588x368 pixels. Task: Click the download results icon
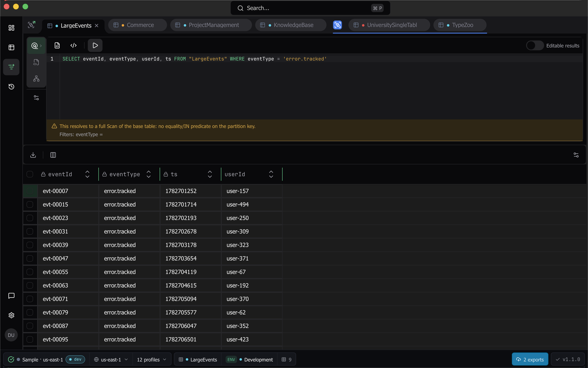click(x=33, y=155)
